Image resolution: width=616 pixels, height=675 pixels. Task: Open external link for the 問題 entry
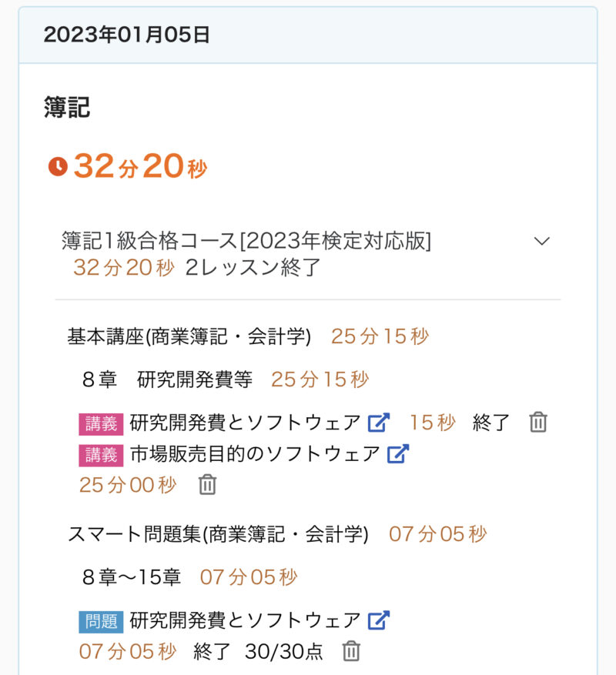(379, 620)
